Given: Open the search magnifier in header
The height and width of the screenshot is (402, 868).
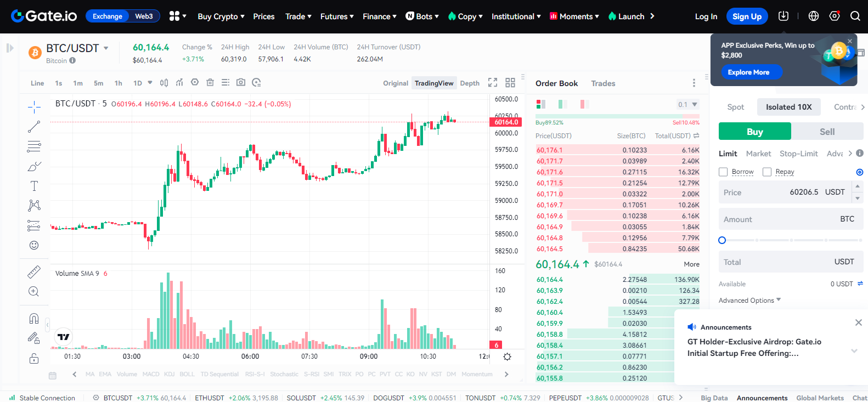Looking at the screenshot, I should 855,16.
